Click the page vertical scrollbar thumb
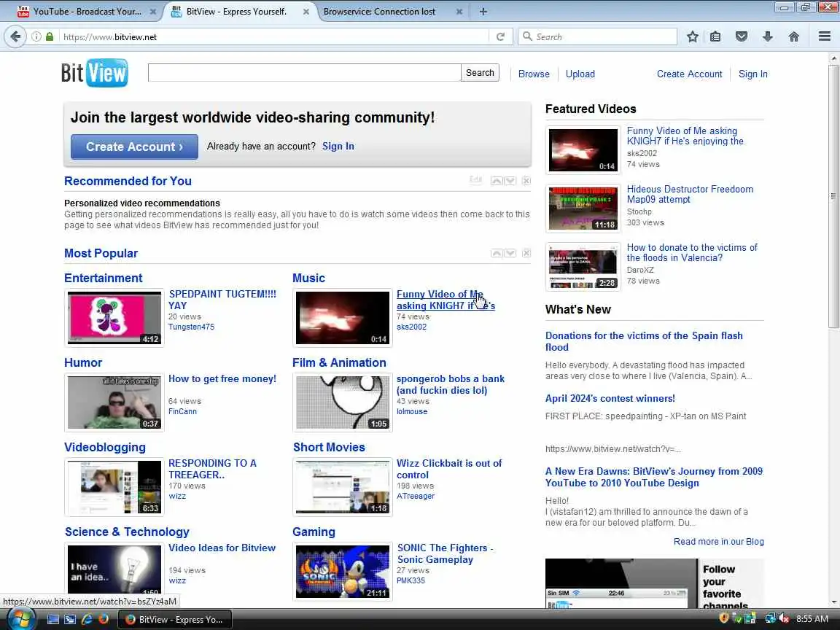 (833, 195)
